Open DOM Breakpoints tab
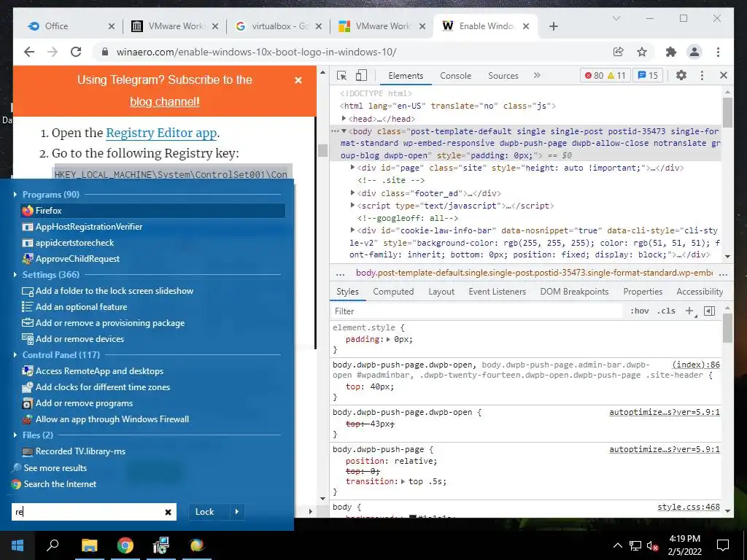Screen dimensions: 747x560 click(574, 292)
